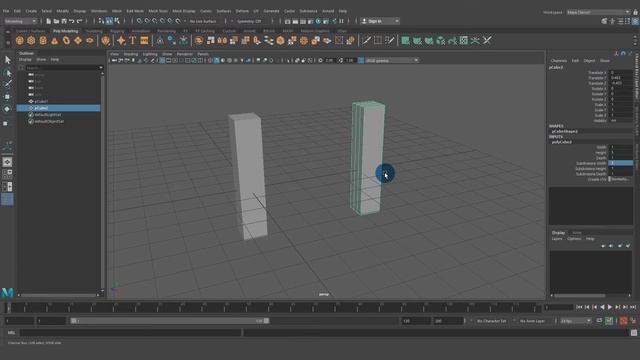Click the Translate X value field

[x=620, y=72]
